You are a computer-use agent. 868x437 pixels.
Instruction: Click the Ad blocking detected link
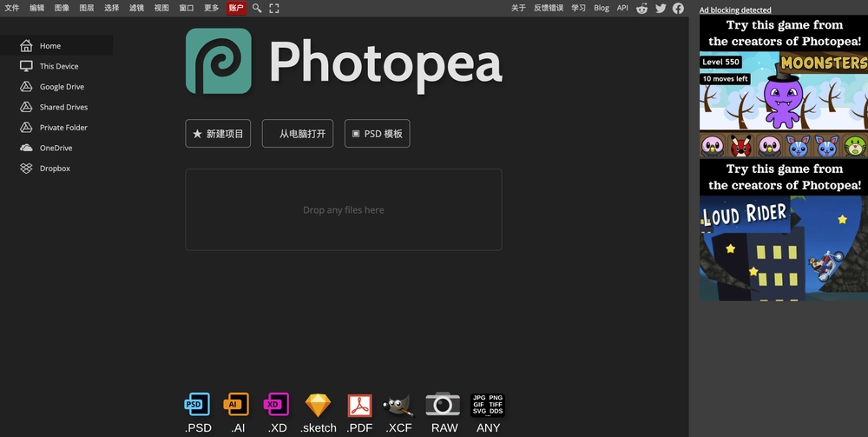[x=735, y=10]
